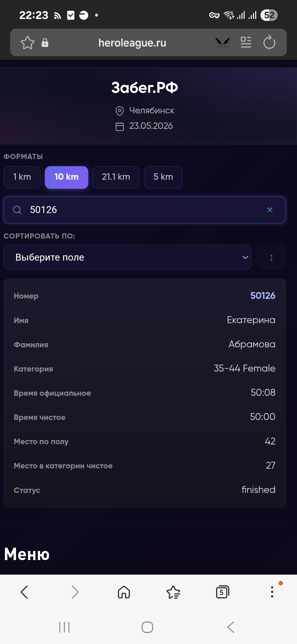Screen dimensions: 297x644
Task: Open the tabs switcher showing 5 tabs
Action: coord(222,592)
